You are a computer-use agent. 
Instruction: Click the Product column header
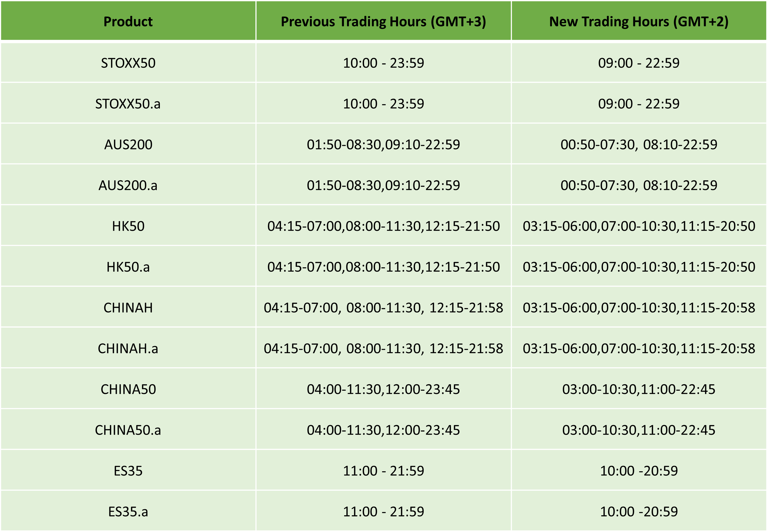(128, 22)
